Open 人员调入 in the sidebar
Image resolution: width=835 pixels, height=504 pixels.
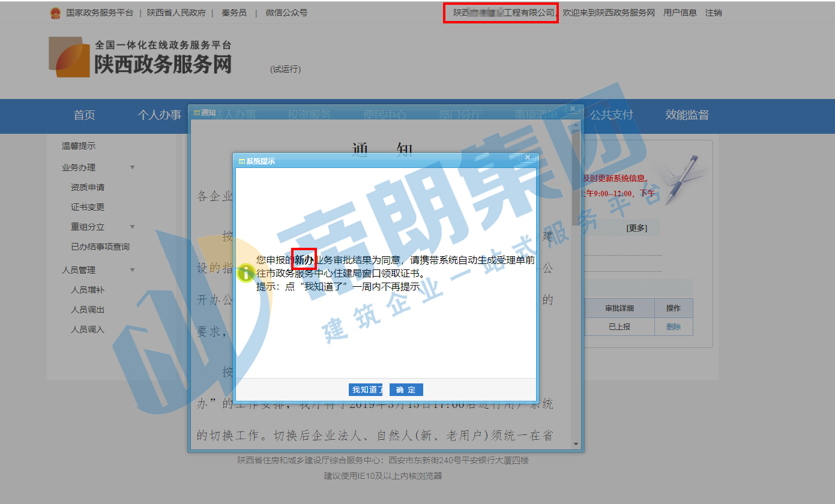click(x=88, y=329)
